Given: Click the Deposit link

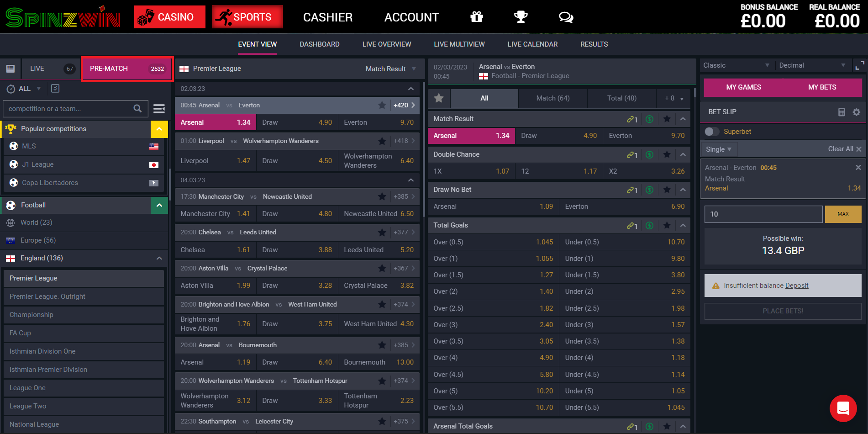Looking at the screenshot, I should pyautogui.click(x=797, y=286).
